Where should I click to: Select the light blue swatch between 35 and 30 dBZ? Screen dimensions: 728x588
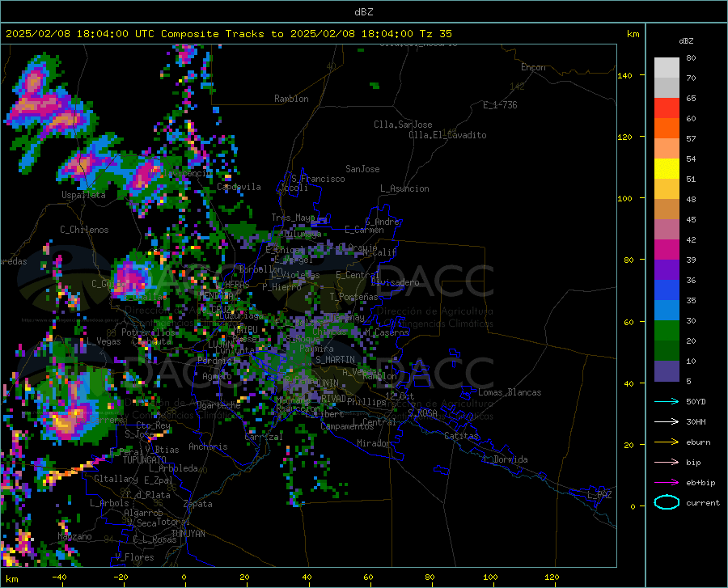(x=667, y=311)
